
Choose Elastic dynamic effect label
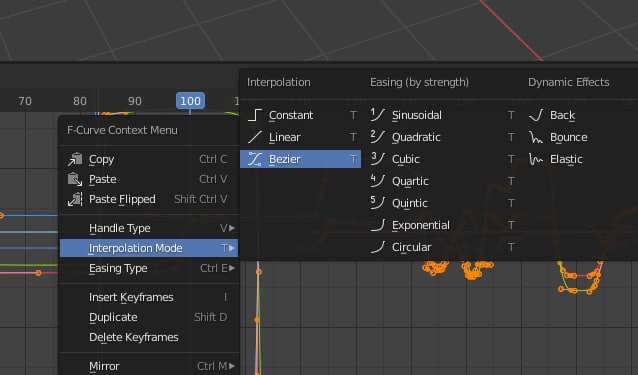coord(566,159)
